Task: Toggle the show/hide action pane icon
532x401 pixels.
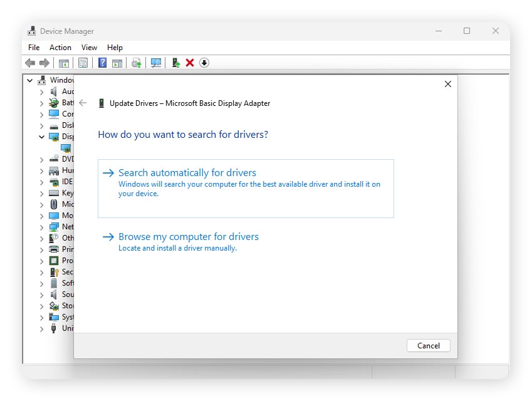Action: point(117,63)
